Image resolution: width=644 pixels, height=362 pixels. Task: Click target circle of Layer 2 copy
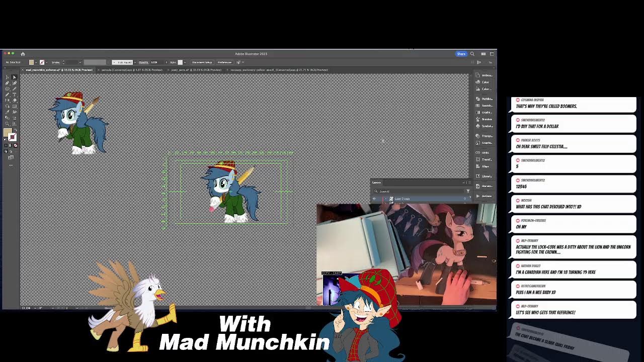click(x=465, y=199)
